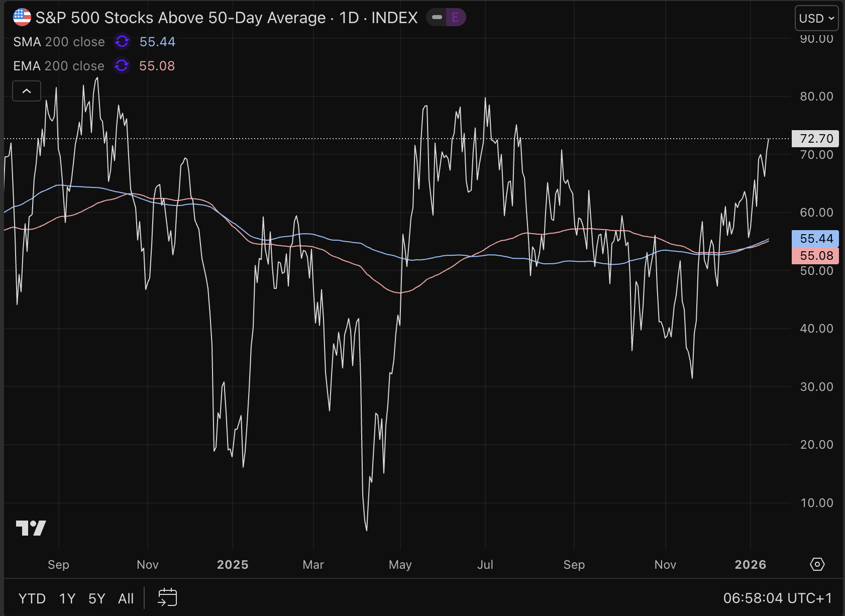Click the refresh icon beside SMA 200

(122, 42)
